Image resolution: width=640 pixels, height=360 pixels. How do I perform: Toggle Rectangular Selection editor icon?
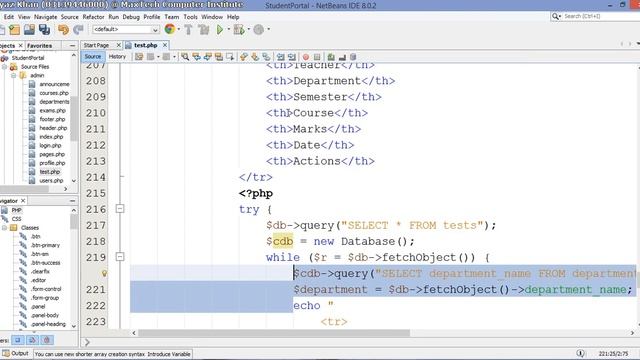click(230, 57)
